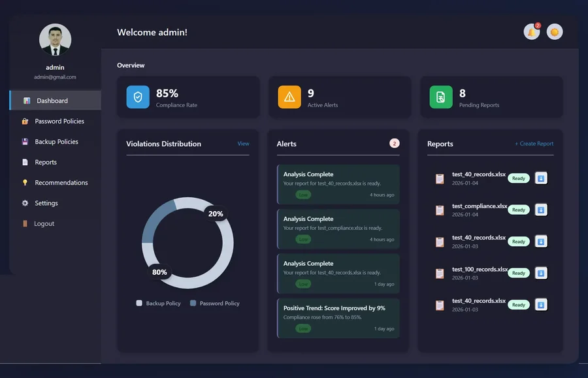Toggle the Backup Policy legend item
Image resolution: width=588 pixels, height=378 pixels.
pos(158,303)
